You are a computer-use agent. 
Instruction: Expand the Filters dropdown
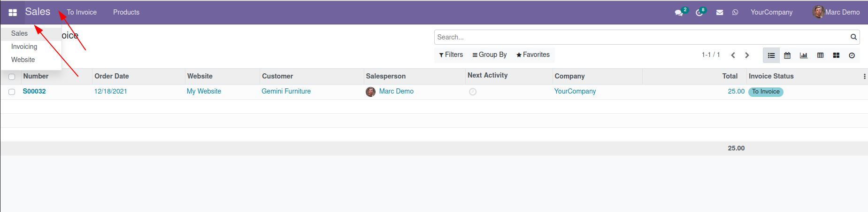click(x=451, y=55)
